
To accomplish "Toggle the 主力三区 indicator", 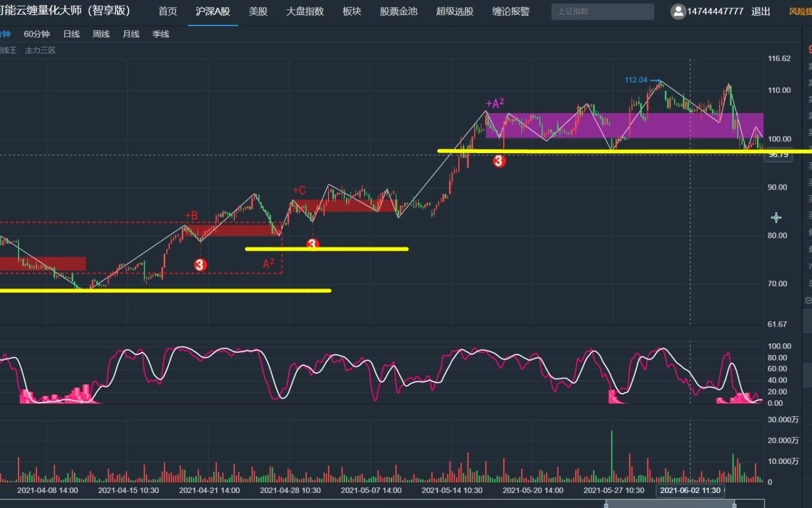I will tap(40, 50).
